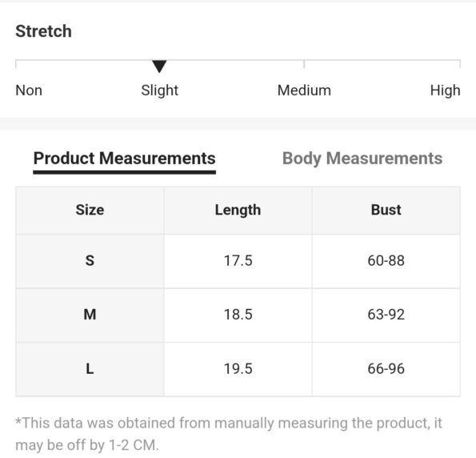This screenshot has width=476, height=458.
Task: Click the Stretch section heading
Action: coord(44,31)
